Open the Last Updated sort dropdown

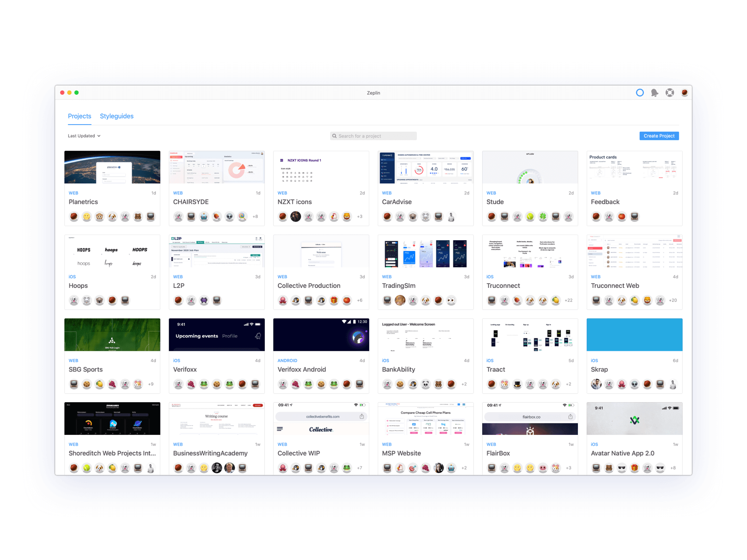point(84,136)
